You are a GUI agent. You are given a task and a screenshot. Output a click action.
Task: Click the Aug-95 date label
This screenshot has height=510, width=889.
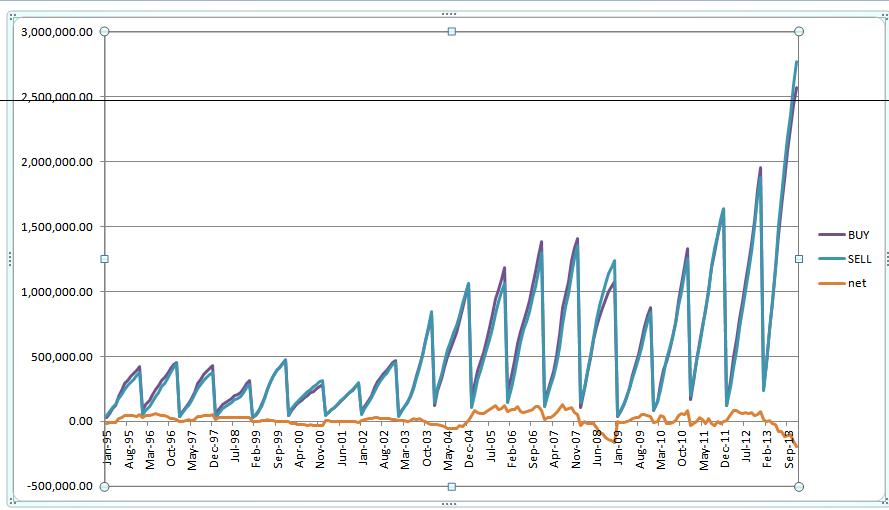[x=129, y=449]
